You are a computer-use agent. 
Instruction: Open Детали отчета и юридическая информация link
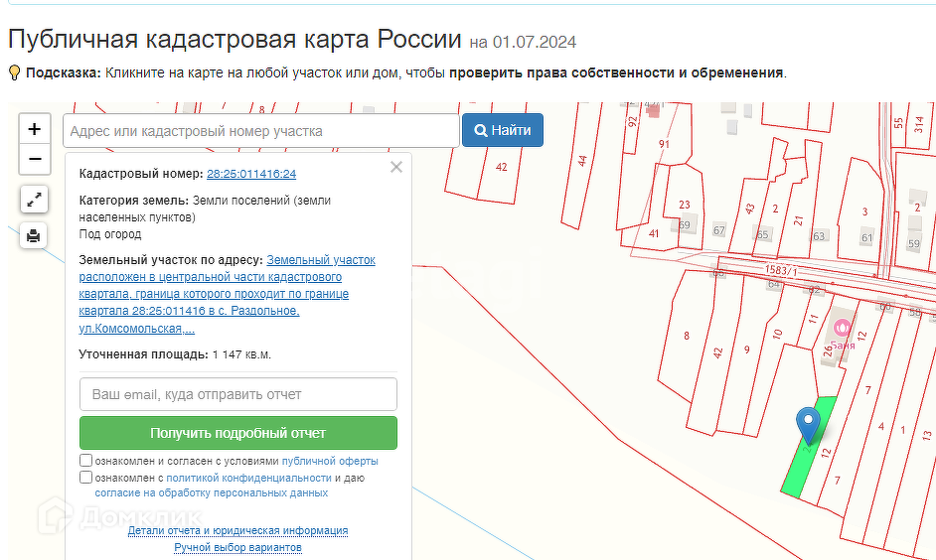click(x=237, y=530)
